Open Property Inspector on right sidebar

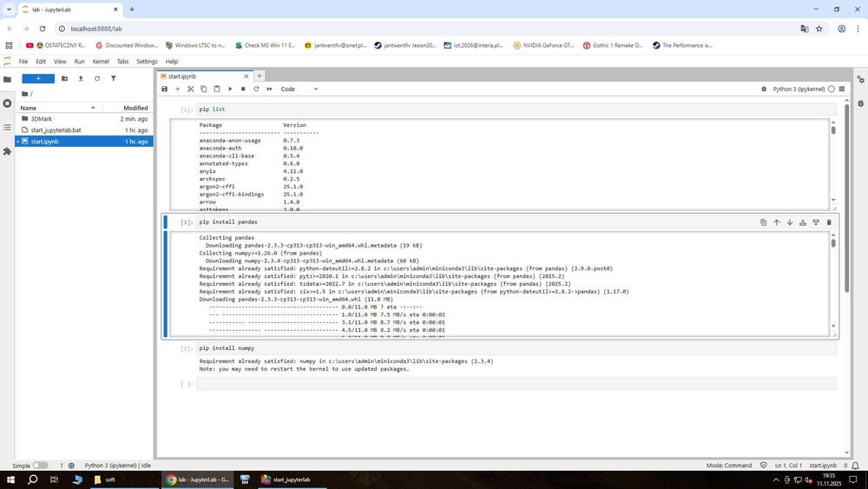click(x=861, y=79)
